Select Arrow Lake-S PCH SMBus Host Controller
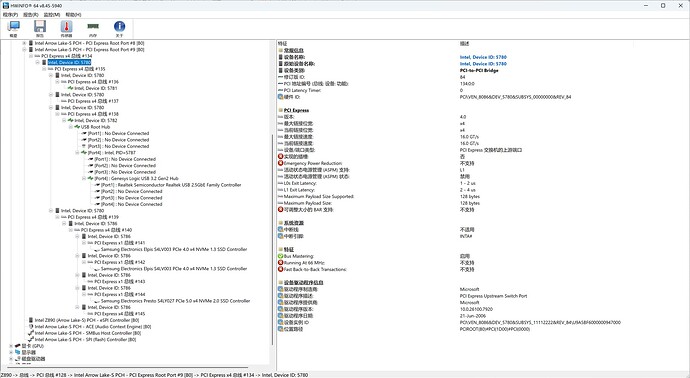This screenshot has height=378, width=690. coord(88,333)
